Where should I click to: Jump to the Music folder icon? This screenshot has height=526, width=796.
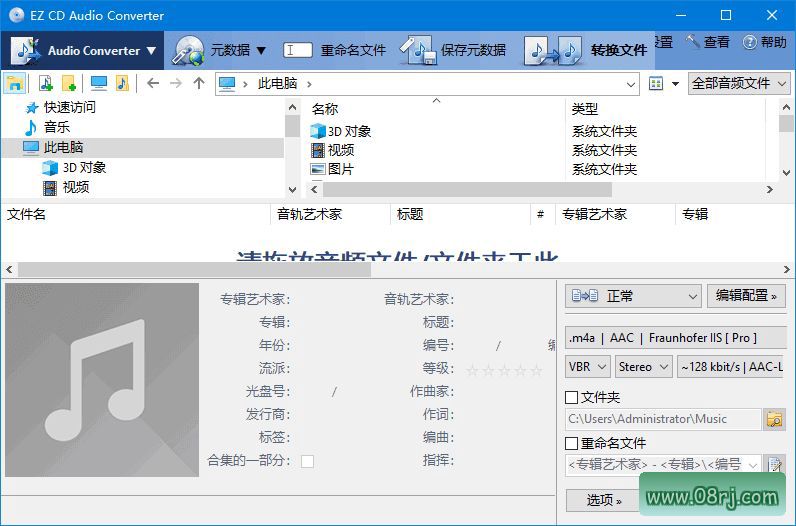click(x=122, y=83)
